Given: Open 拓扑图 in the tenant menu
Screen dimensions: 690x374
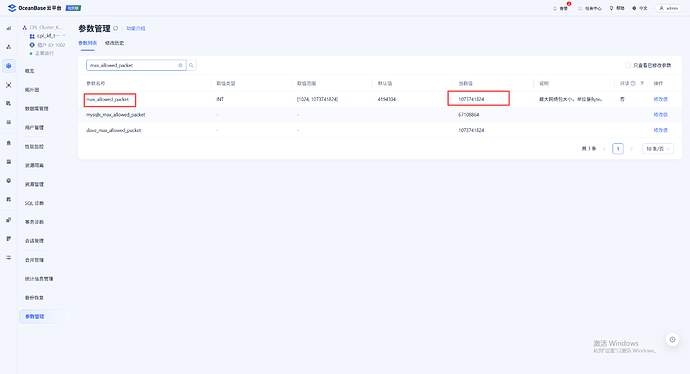Looking at the screenshot, I should pos(32,90).
